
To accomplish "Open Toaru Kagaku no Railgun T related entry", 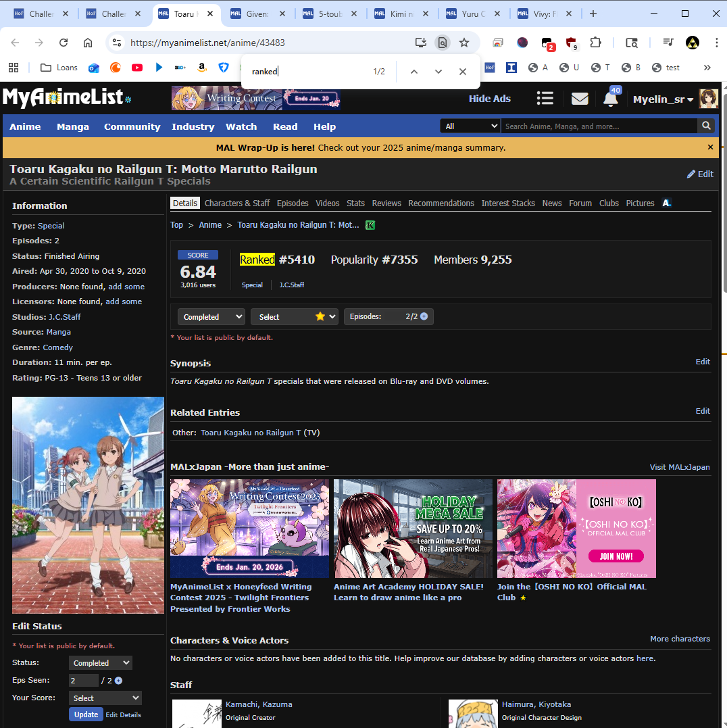I will [x=251, y=433].
